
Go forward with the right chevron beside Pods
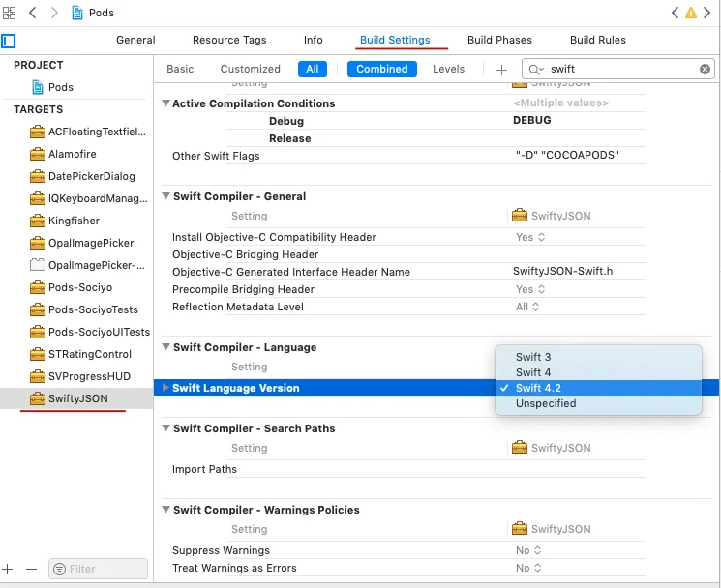[54, 13]
